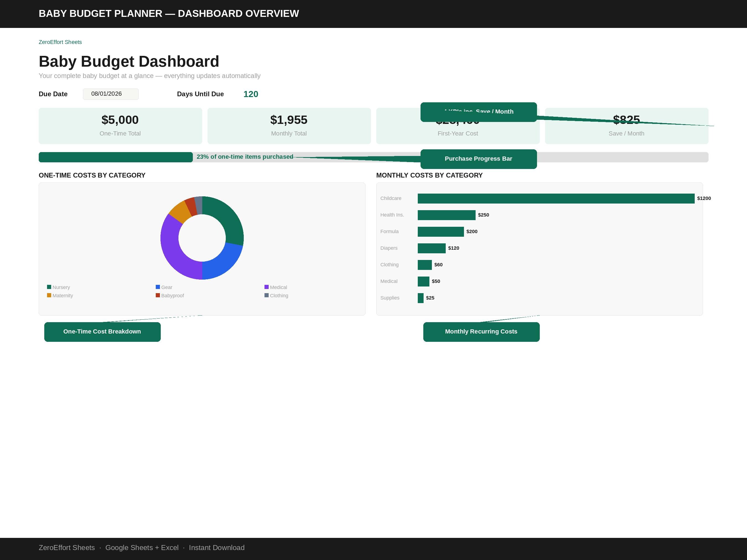Image resolution: width=747 pixels, height=560 pixels.
Task: Click the Childcare row label
Action: pyautogui.click(x=391, y=198)
